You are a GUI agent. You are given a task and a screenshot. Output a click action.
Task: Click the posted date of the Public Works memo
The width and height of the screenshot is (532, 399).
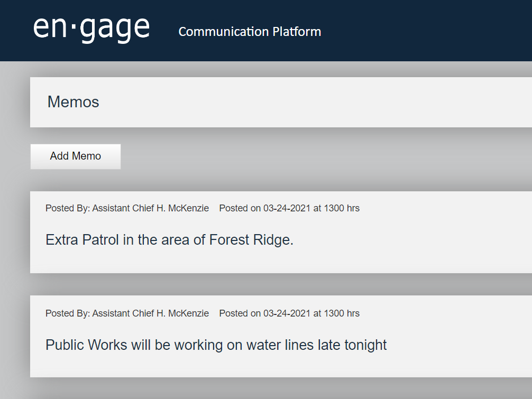[x=287, y=313]
